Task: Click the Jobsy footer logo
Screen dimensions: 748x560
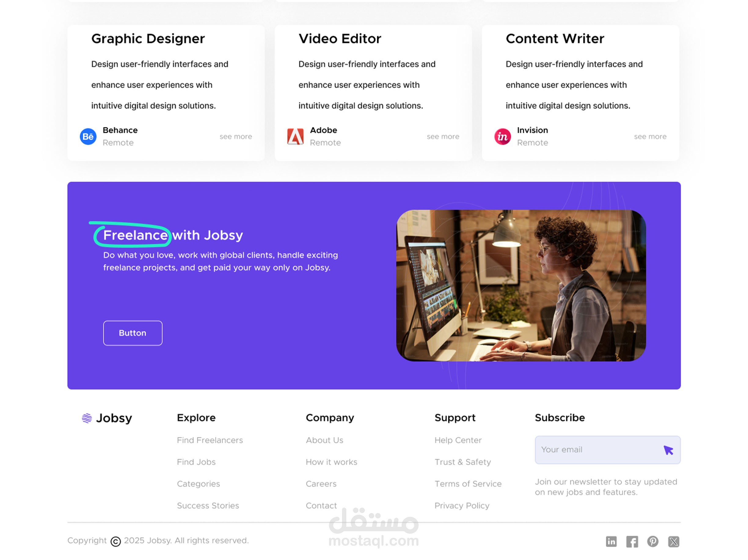Action: point(107,418)
